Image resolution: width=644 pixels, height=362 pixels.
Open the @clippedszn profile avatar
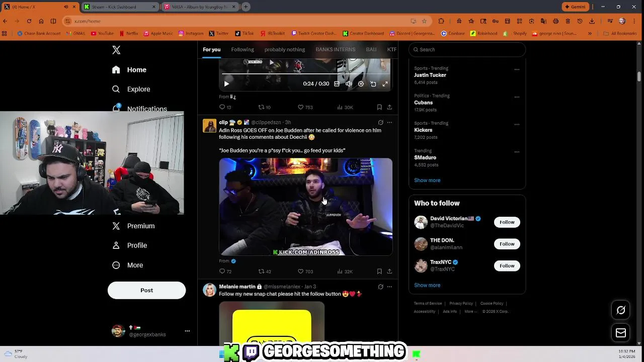[x=209, y=126]
